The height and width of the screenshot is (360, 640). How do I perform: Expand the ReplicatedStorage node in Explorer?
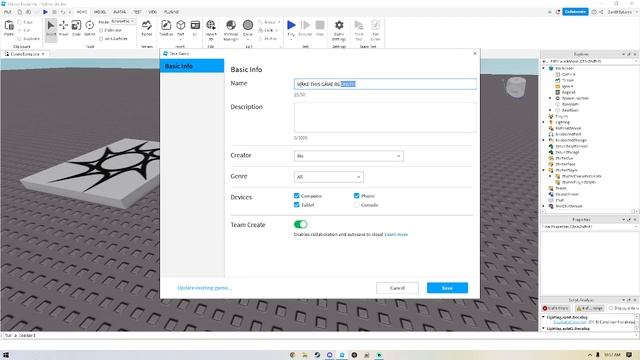pyautogui.click(x=544, y=140)
